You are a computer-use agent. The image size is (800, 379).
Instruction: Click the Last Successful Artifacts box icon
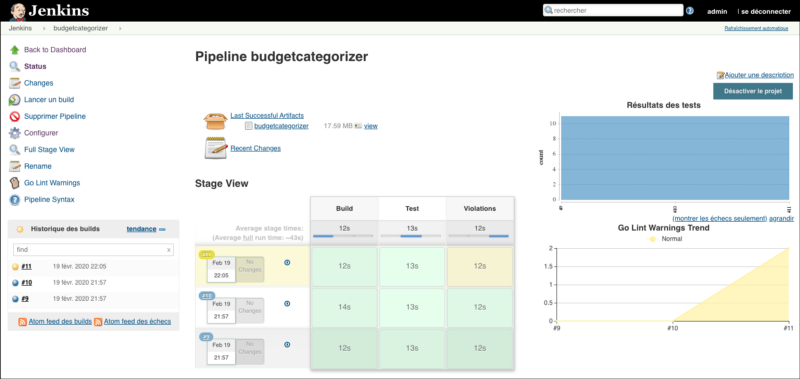(215, 121)
